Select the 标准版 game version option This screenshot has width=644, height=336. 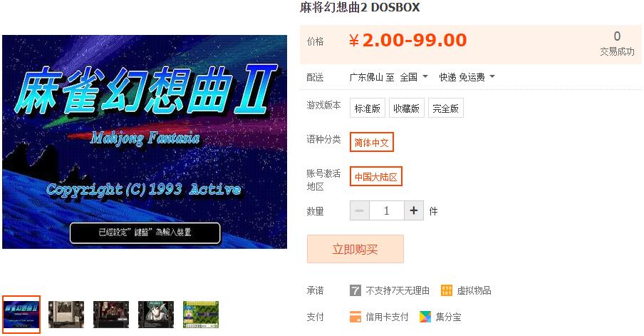[x=367, y=108]
